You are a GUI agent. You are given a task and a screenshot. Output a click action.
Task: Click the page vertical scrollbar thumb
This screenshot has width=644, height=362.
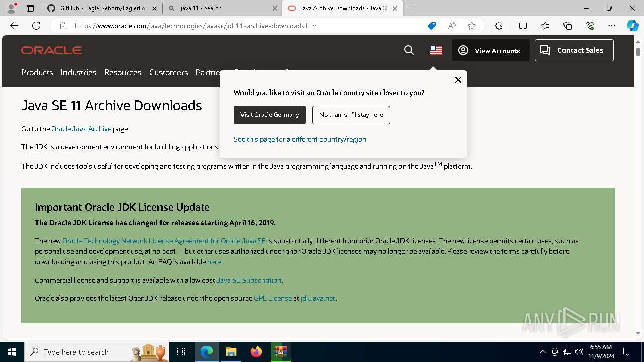tap(638, 51)
